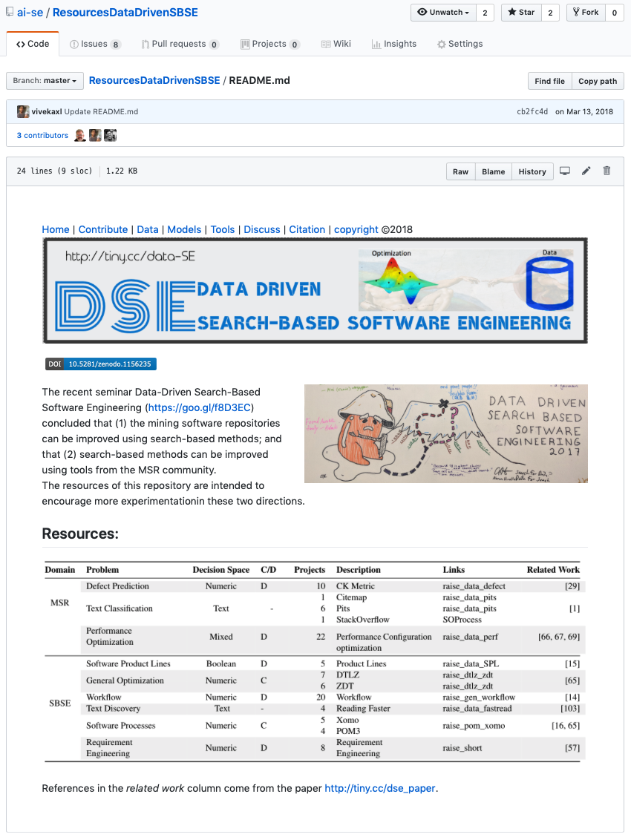Open the 3 contributors link
631x840 pixels.
coord(42,136)
